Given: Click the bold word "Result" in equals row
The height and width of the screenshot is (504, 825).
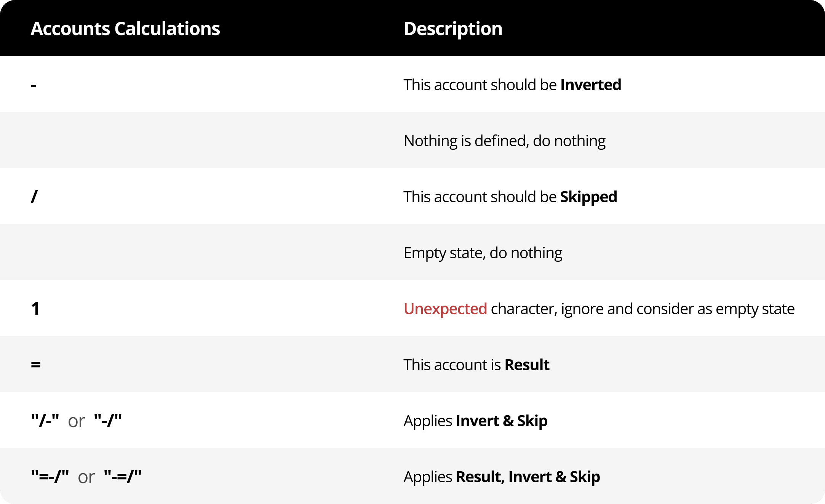Looking at the screenshot, I should (x=527, y=365).
